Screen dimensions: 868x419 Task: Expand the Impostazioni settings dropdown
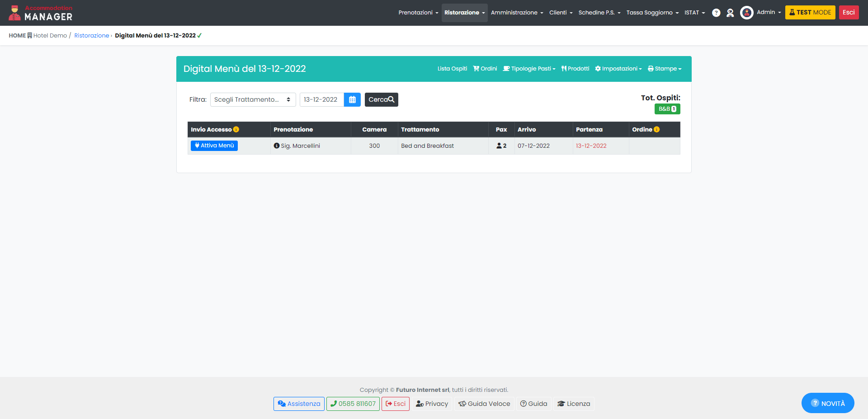pos(618,69)
